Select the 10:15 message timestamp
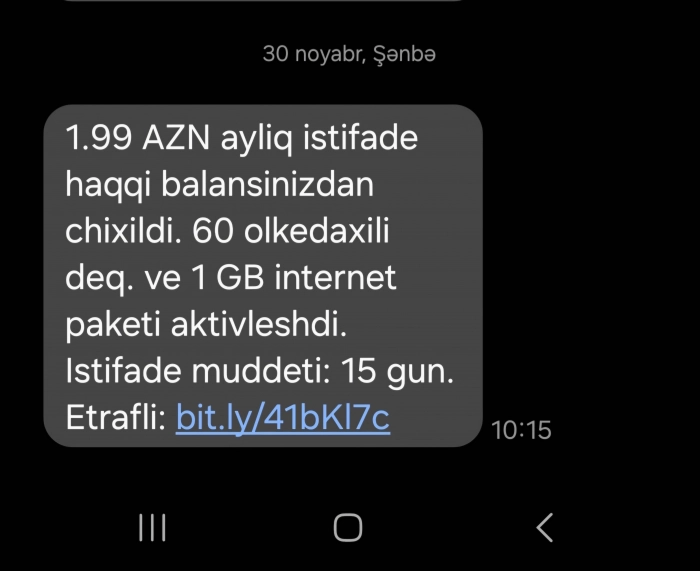This screenshot has width=700, height=571. point(521,430)
